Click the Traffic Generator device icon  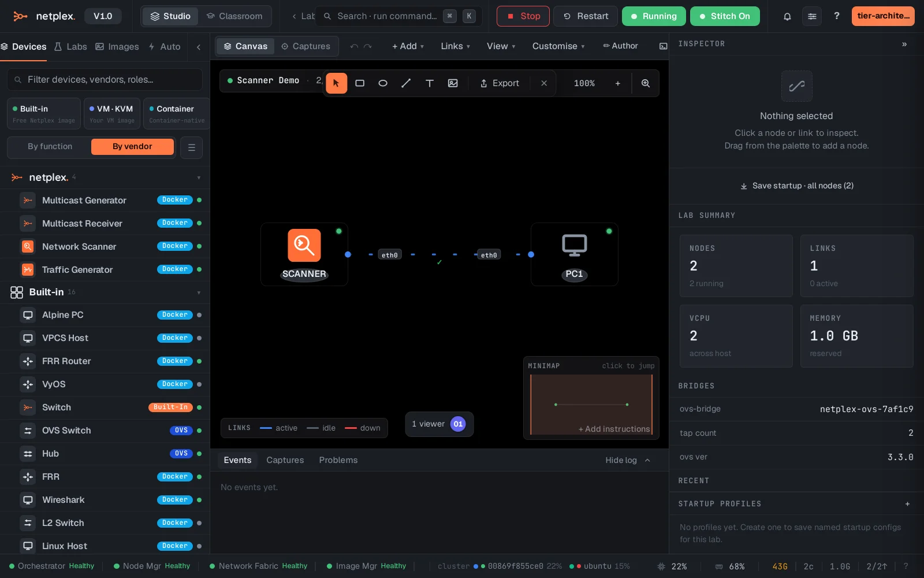[27, 270]
